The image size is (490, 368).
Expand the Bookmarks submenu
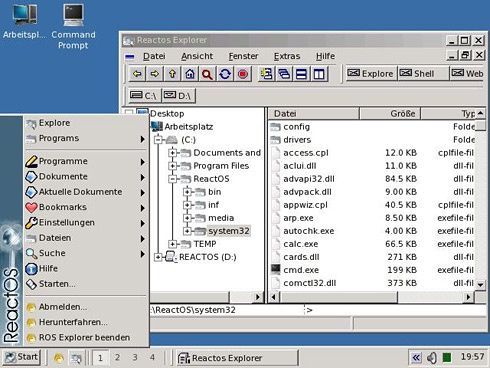coord(86,207)
